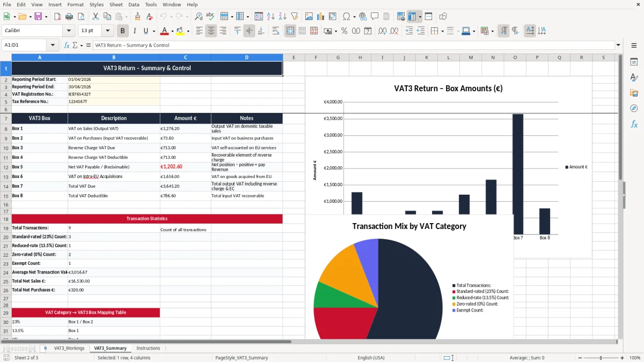This screenshot has height=362, width=644.
Task: Open the File menu
Action: coord(6,4)
